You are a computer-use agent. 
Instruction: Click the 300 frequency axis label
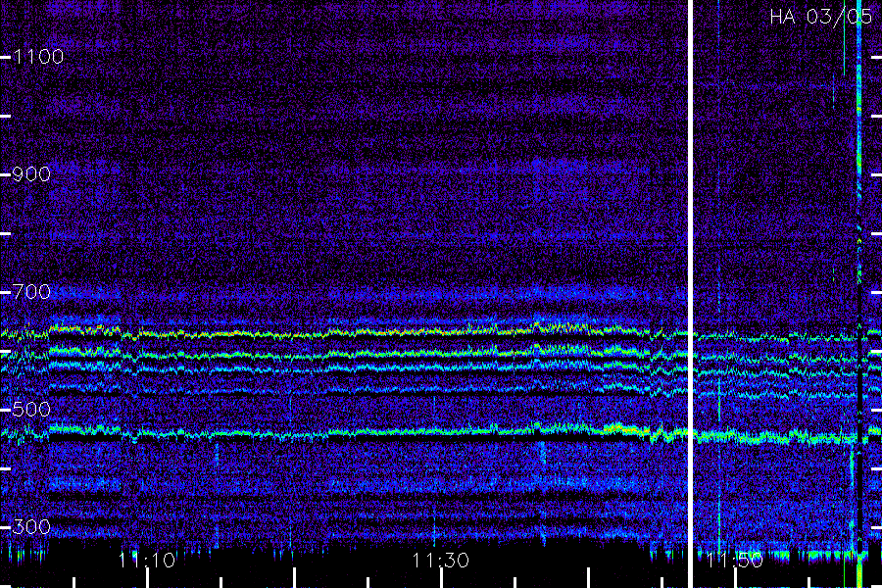coord(31,526)
